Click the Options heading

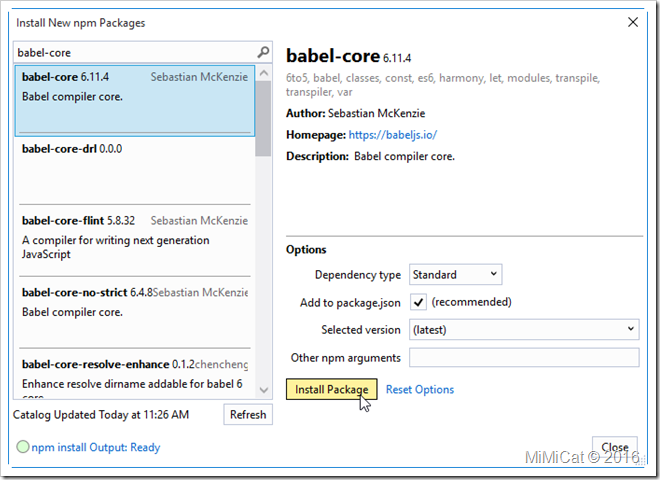306,250
